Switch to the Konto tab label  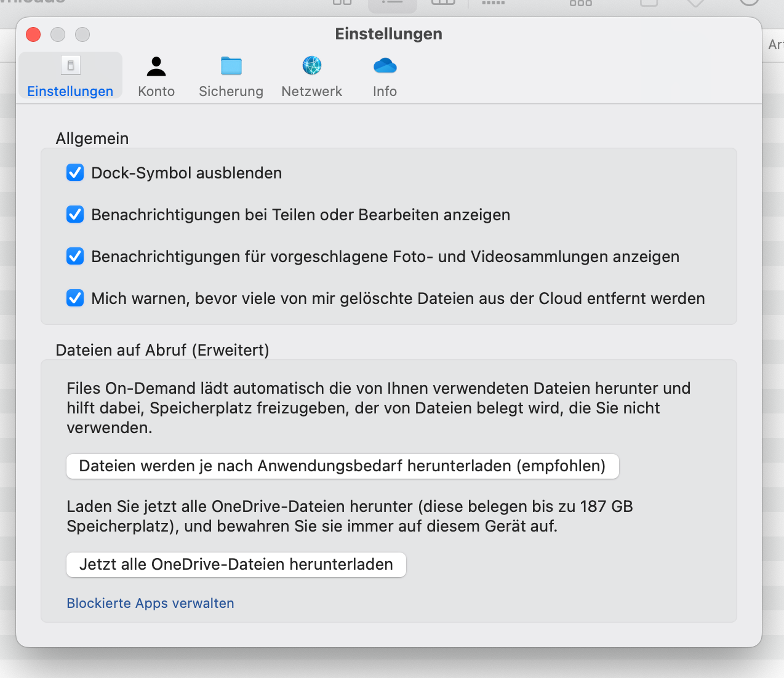[x=156, y=91]
